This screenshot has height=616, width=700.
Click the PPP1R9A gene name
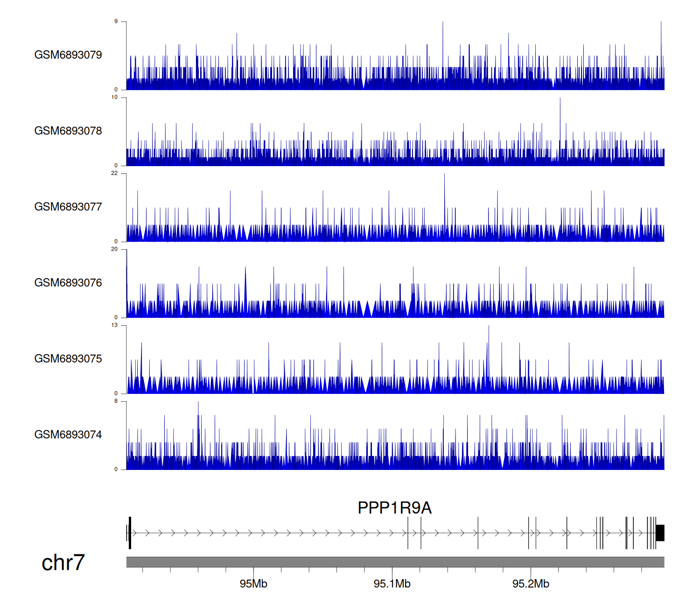(x=394, y=508)
